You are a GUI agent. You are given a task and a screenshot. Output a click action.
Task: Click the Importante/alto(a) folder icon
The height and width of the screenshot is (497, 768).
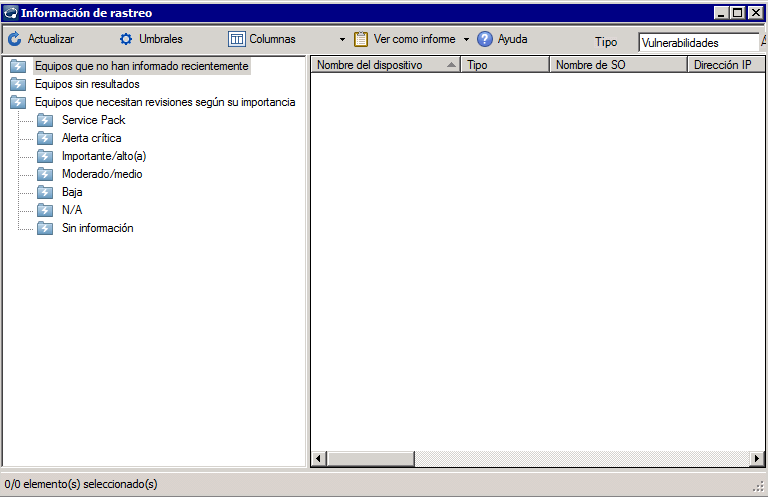point(45,156)
